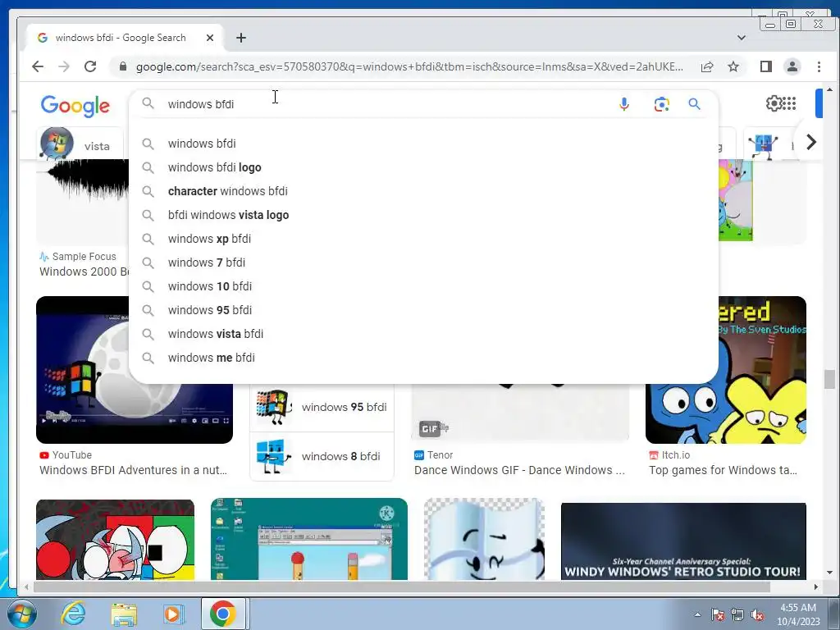Choose the 'windows 10 bfdi' suggestion
The image size is (840, 630).
[x=423, y=286]
